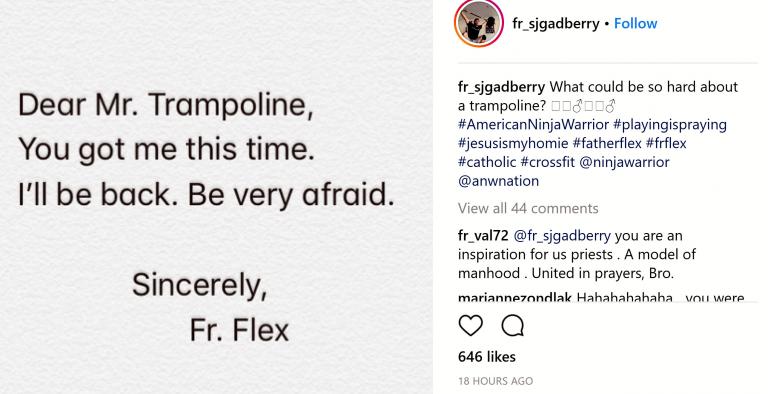The height and width of the screenshot is (394, 768).
Task: Open the Dear Mr. Trampoline post image
Action: click(216, 197)
